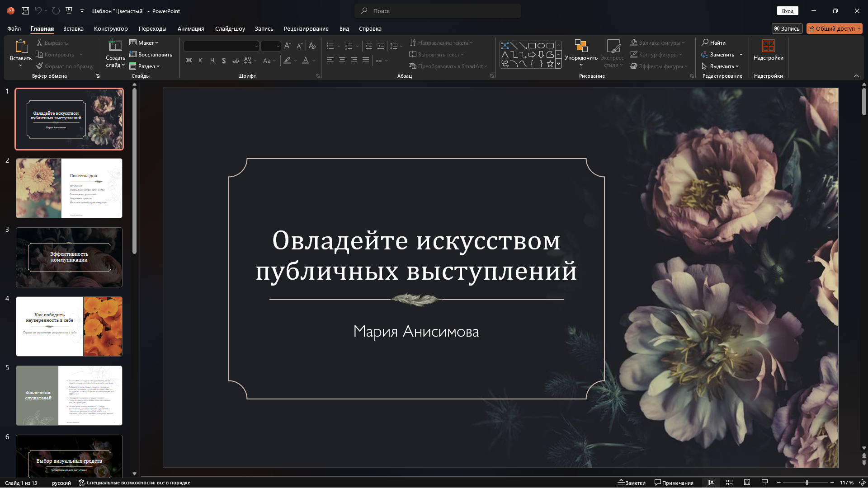Click the zoom slider handle
The height and width of the screenshot is (488, 868).
pos(807,483)
